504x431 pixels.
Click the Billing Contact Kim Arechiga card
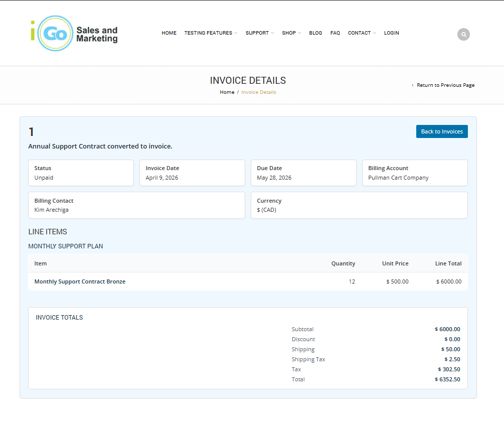pos(136,205)
